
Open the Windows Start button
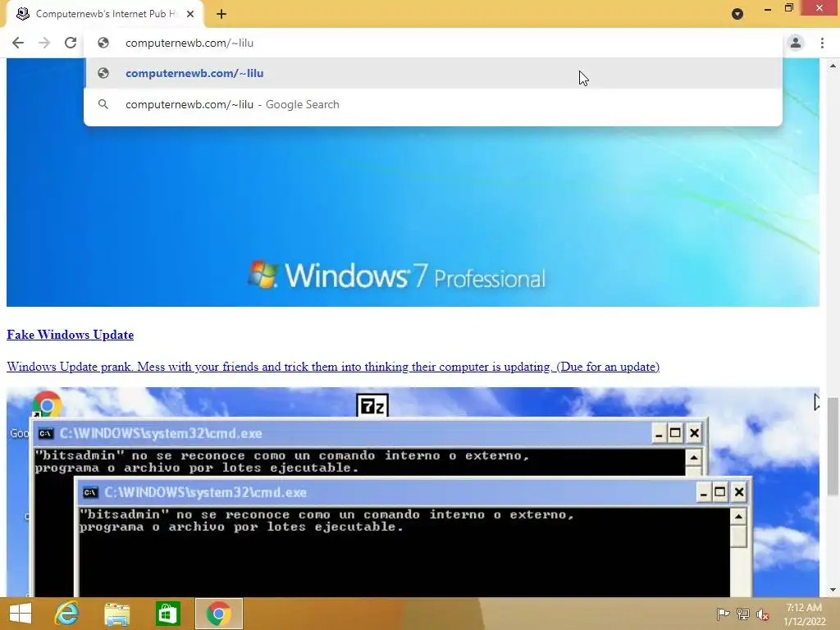click(21, 614)
